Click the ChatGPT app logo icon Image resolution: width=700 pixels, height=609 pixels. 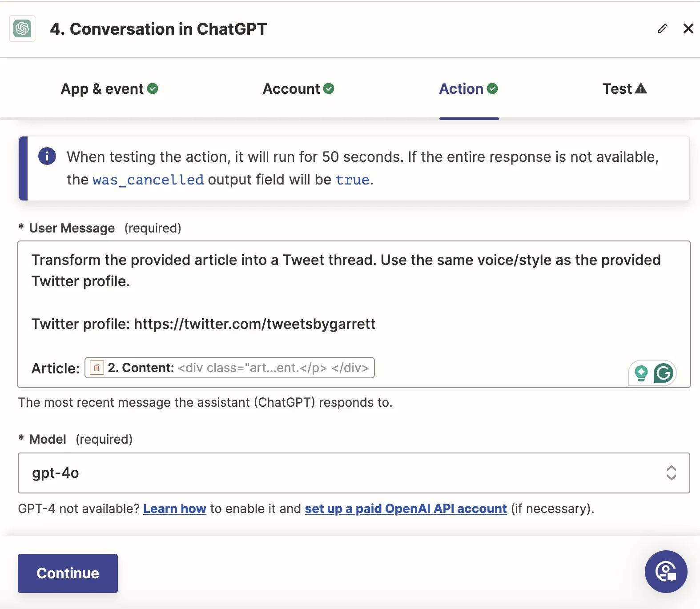[22, 29]
